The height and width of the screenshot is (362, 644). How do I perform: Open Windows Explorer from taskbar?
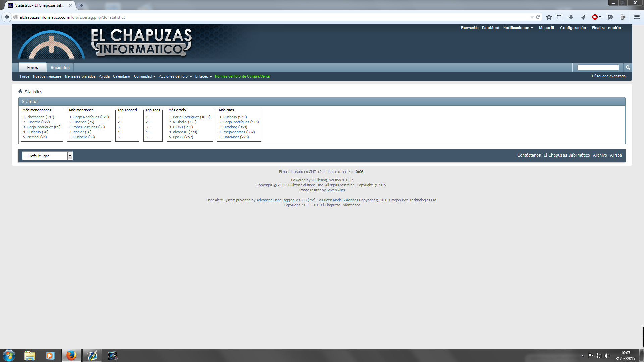click(30, 355)
